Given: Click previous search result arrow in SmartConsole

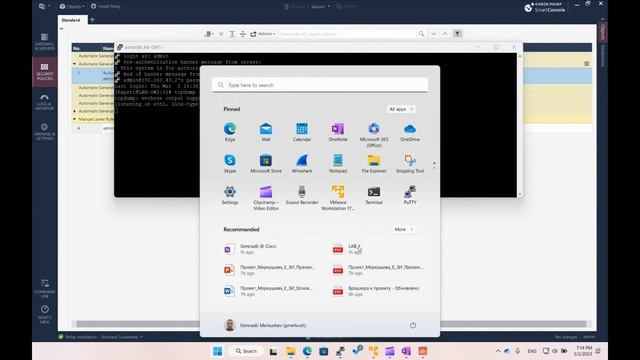Looking at the screenshot, I should coord(445,34).
